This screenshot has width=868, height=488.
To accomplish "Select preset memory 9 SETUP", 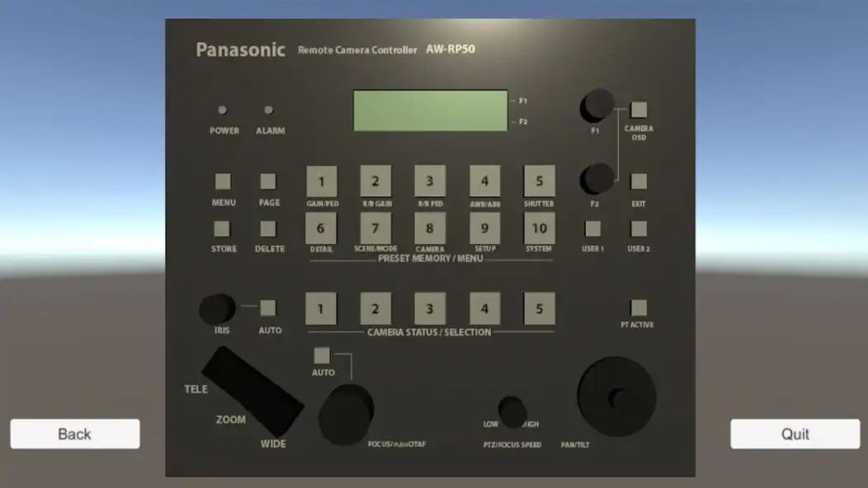I will click(484, 228).
